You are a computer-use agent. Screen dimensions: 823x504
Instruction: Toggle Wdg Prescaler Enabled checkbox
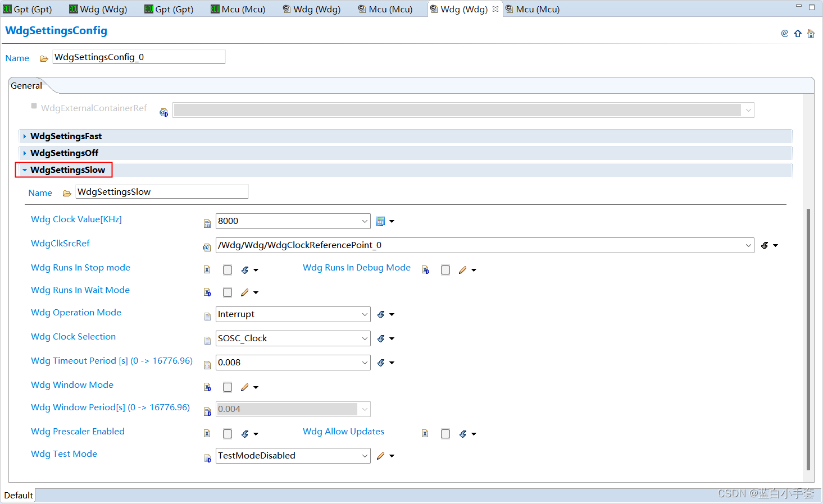(228, 434)
